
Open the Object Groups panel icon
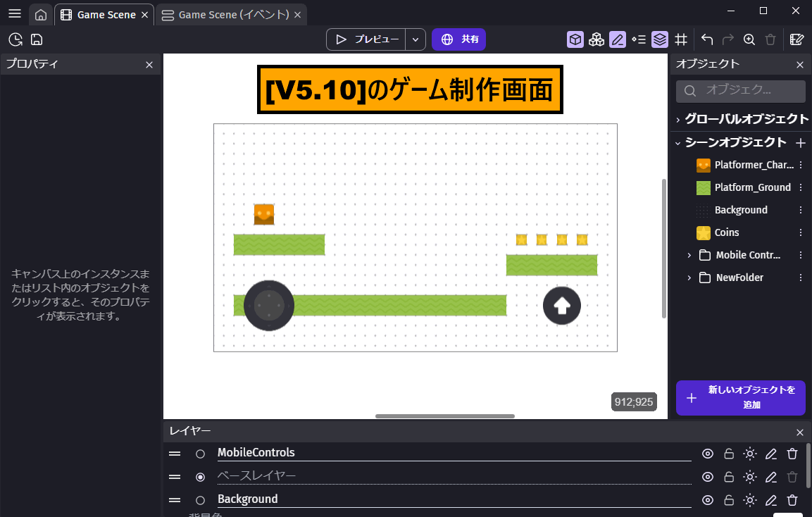[596, 39]
